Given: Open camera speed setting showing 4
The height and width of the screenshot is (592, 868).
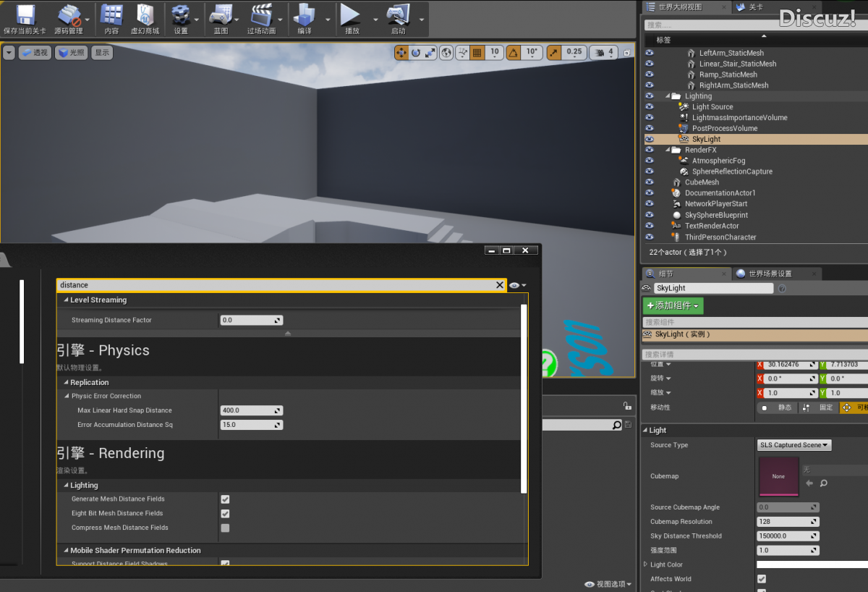Looking at the screenshot, I should 603,52.
